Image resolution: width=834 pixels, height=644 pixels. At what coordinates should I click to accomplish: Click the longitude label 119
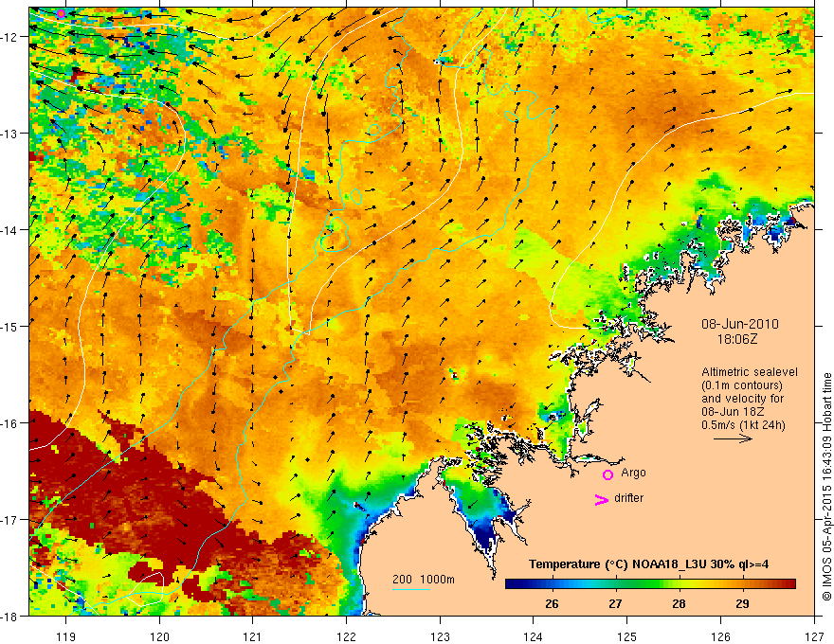pyautogui.click(x=65, y=636)
